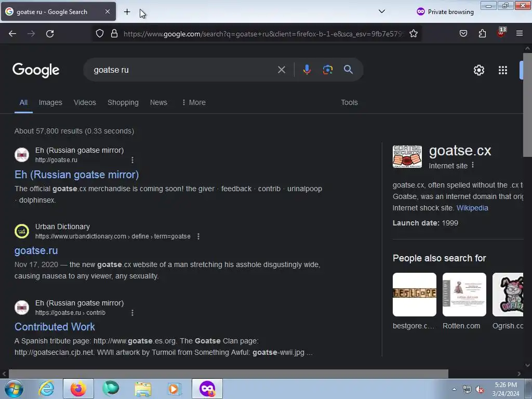Viewport: 532px width, 399px height.
Task: Open uBlock extension with 13 badge
Action: (501, 33)
